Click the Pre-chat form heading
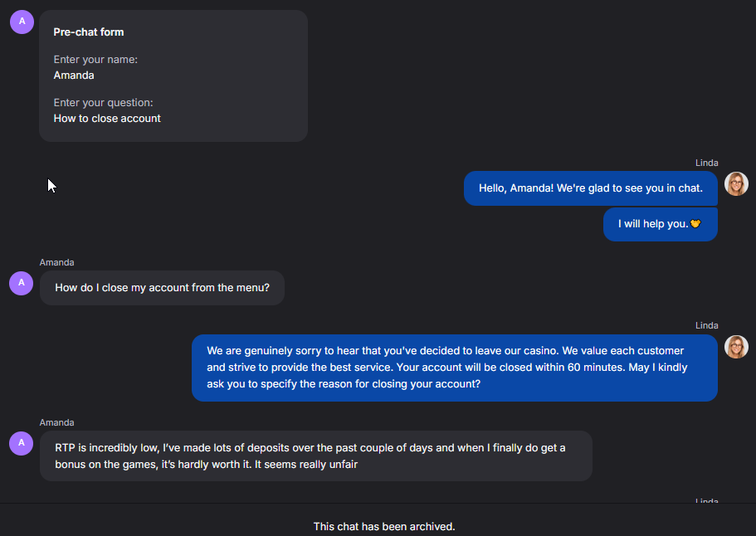Image resolution: width=756 pixels, height=536 pixels. click(89, 32)
